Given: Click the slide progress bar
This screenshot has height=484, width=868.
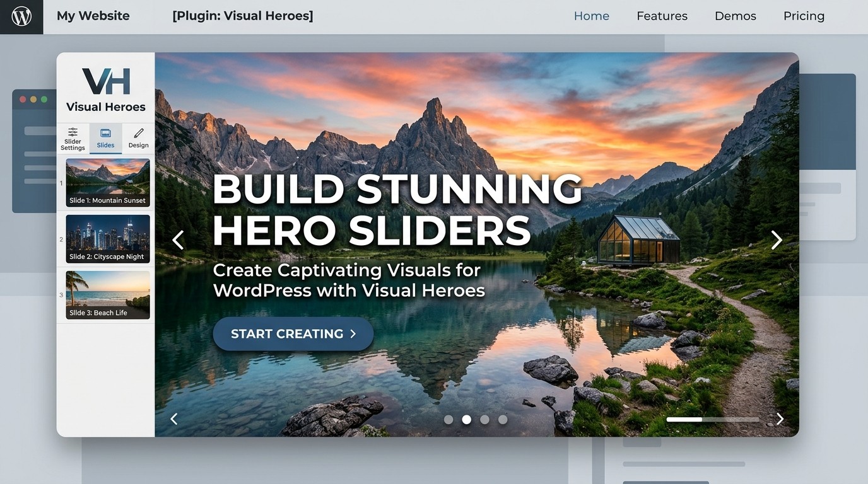Looking at the screenshot, I should point(713,419).
